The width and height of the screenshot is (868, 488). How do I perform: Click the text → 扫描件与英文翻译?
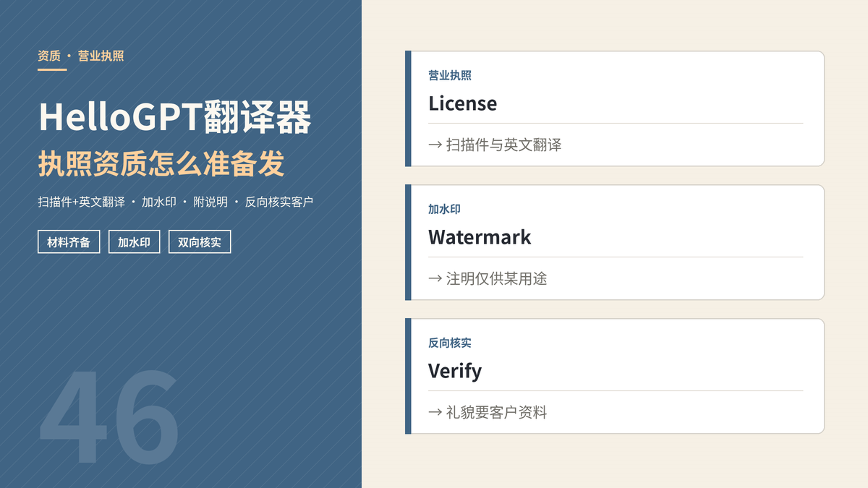(495, 145)
